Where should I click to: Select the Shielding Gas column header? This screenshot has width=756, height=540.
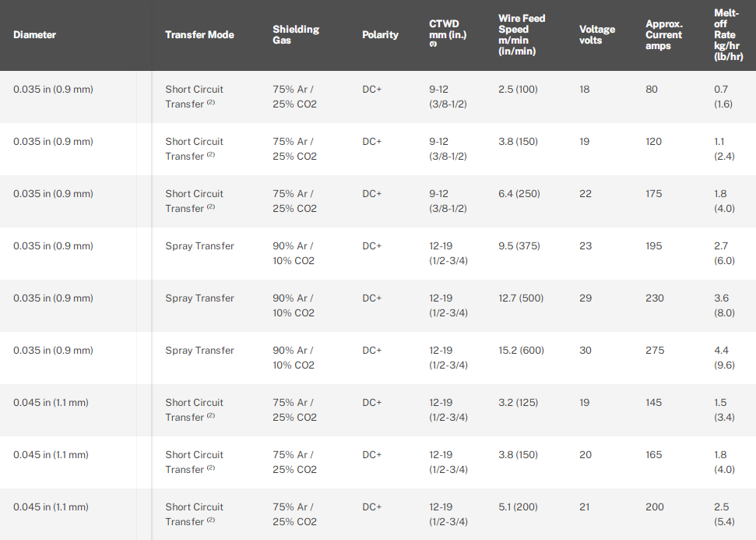click(x=296, y=34)
